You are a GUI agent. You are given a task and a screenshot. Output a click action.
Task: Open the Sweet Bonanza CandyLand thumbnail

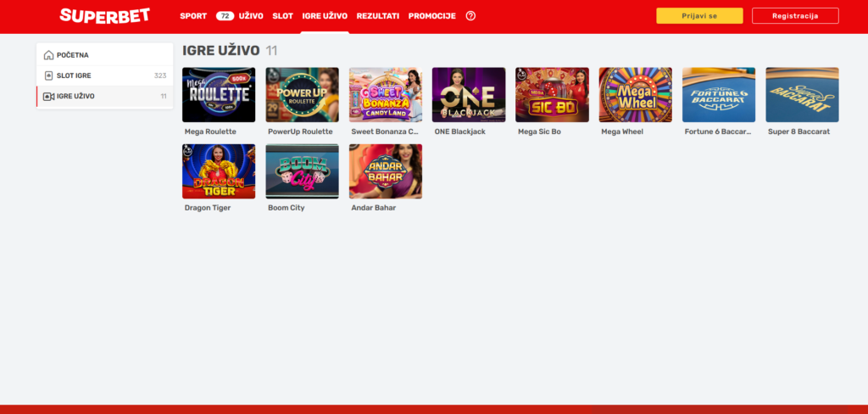(386, 95)
